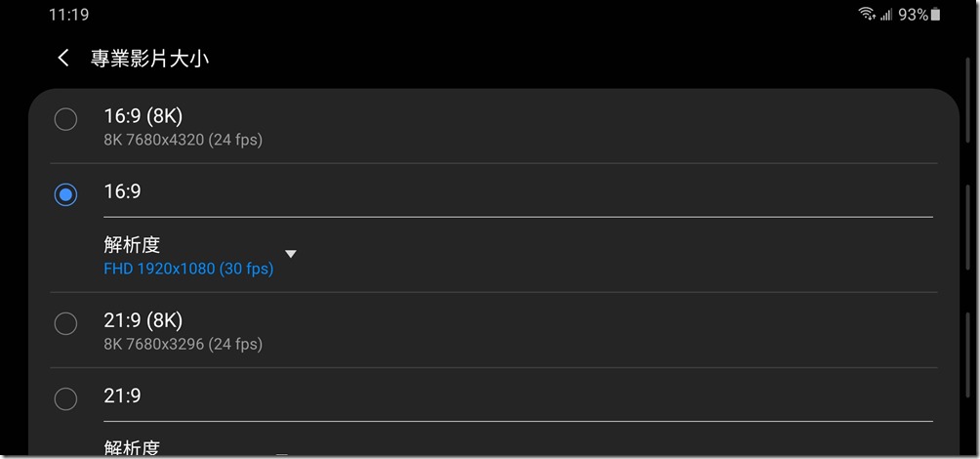Click the FHD 1920x1080 (30 fps) value
Viewport: 980px width, 459px height.
point(188,268)
